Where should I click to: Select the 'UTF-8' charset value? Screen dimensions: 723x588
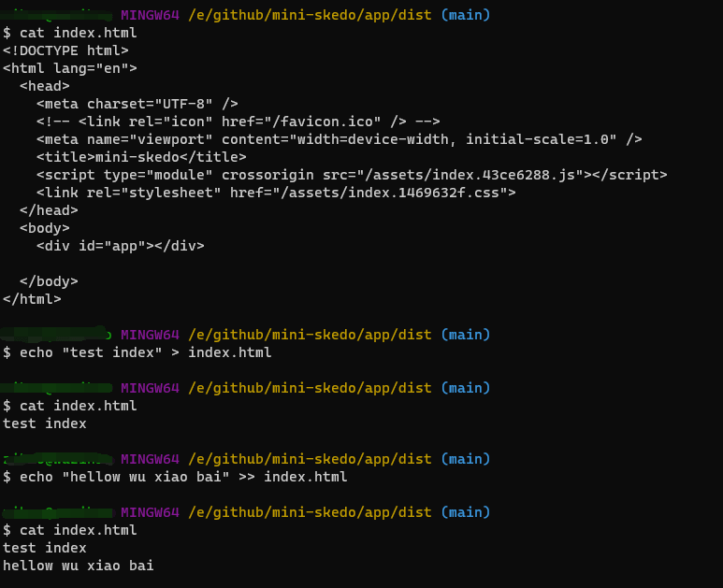[183, 104]
